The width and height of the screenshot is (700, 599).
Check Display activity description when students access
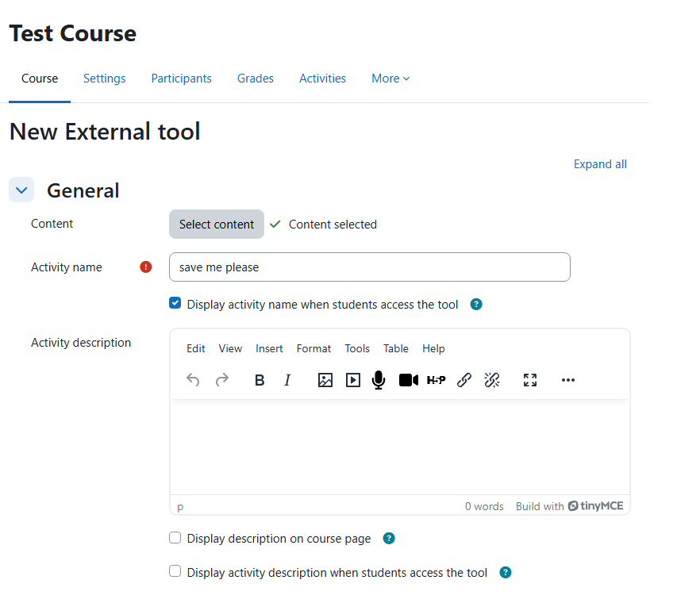pos(175,571)
